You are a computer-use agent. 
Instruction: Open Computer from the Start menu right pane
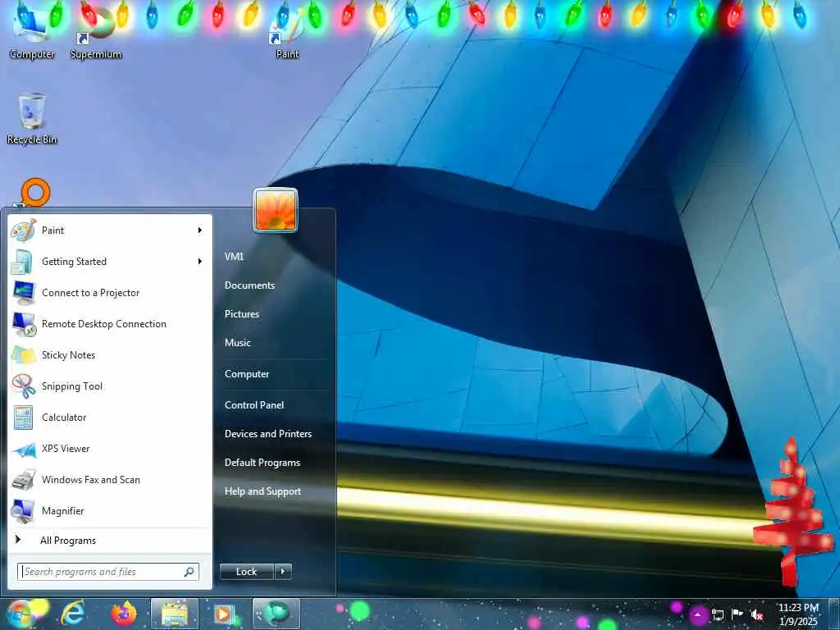click(247, 374)
